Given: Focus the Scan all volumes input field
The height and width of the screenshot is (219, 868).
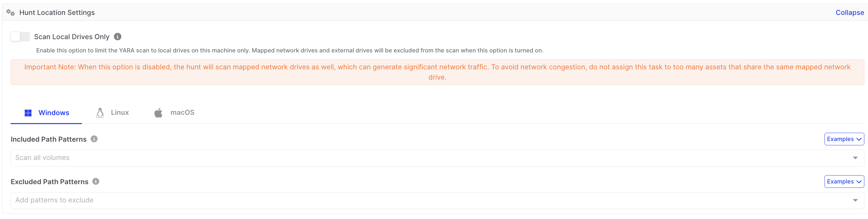Looking at the screenshot, I should 404,158.
